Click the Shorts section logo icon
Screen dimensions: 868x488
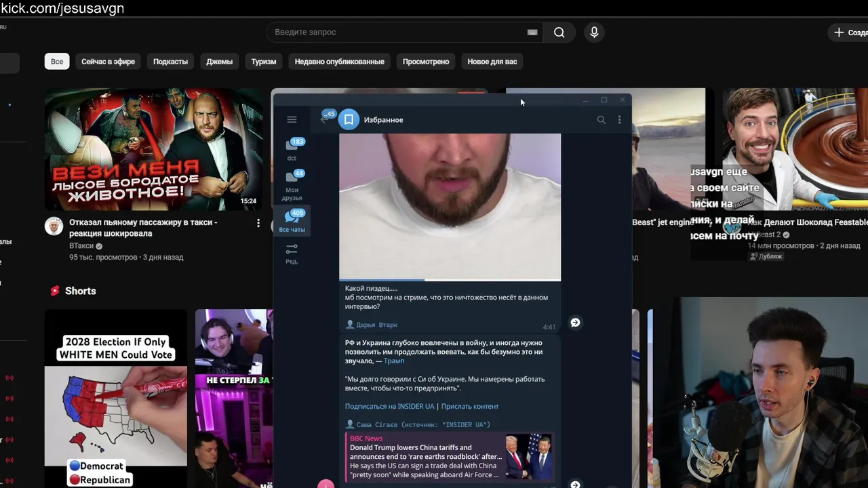55,291
